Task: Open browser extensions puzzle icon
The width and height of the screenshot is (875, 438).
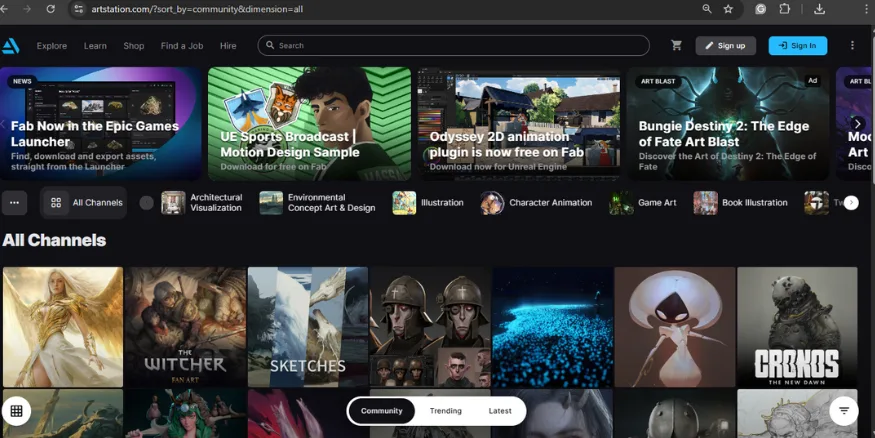Action: (x=785, y=9)
